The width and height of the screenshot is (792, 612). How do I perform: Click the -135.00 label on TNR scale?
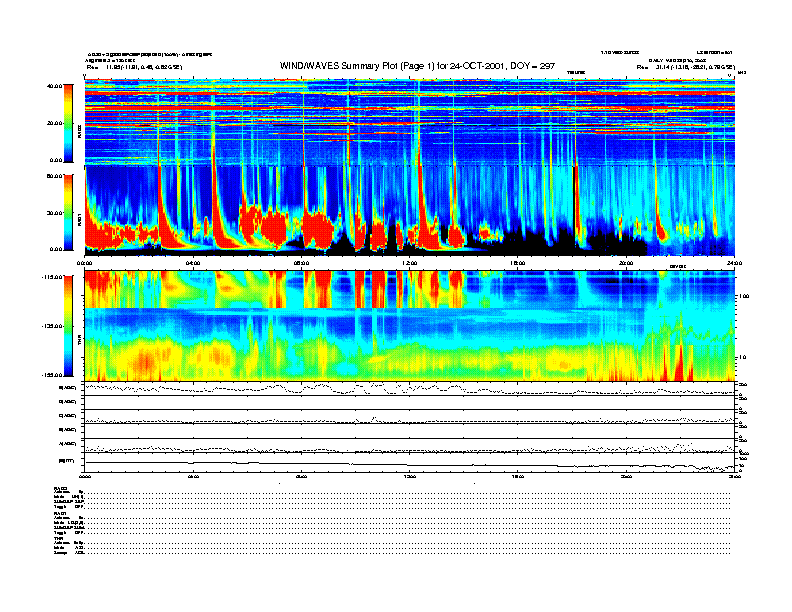[53, 326]
